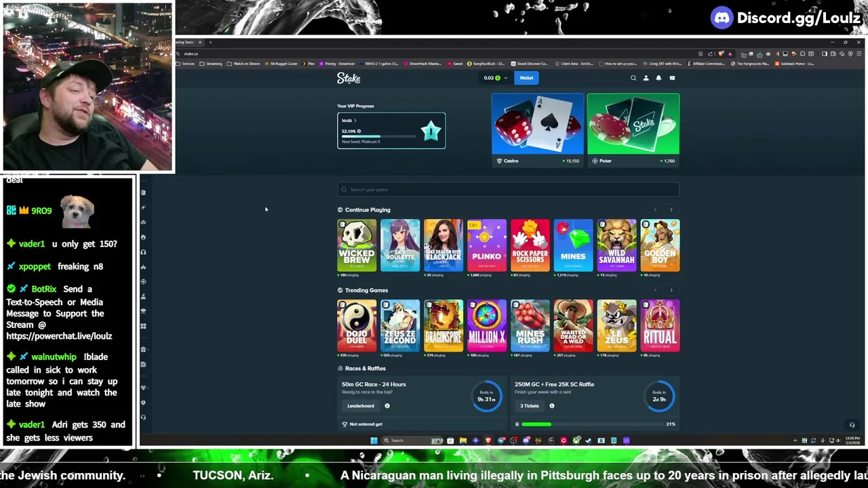Open the flame icon in Stake sidebar

click(x=143, y=237)
